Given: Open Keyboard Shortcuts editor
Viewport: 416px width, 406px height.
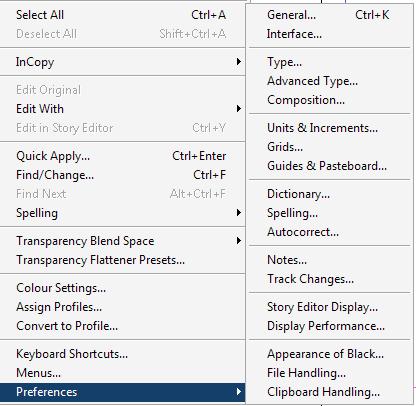Looking at the screenshot, I should tap(122, 354).
